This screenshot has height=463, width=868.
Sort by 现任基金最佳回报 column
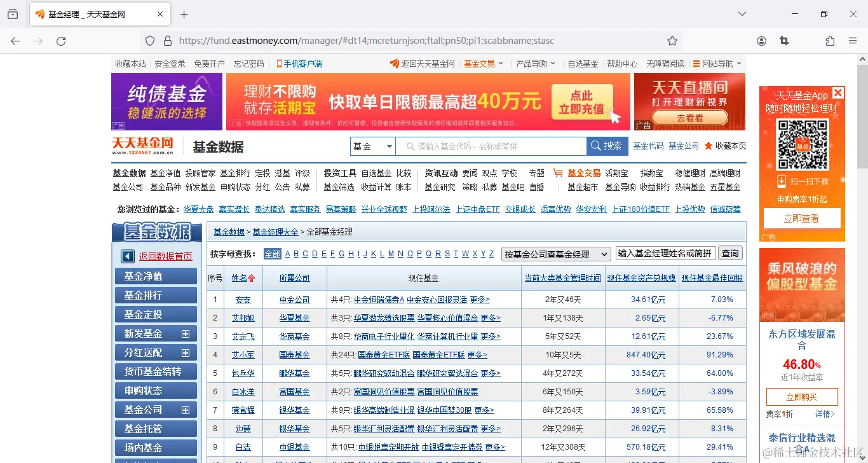point(712,278)
